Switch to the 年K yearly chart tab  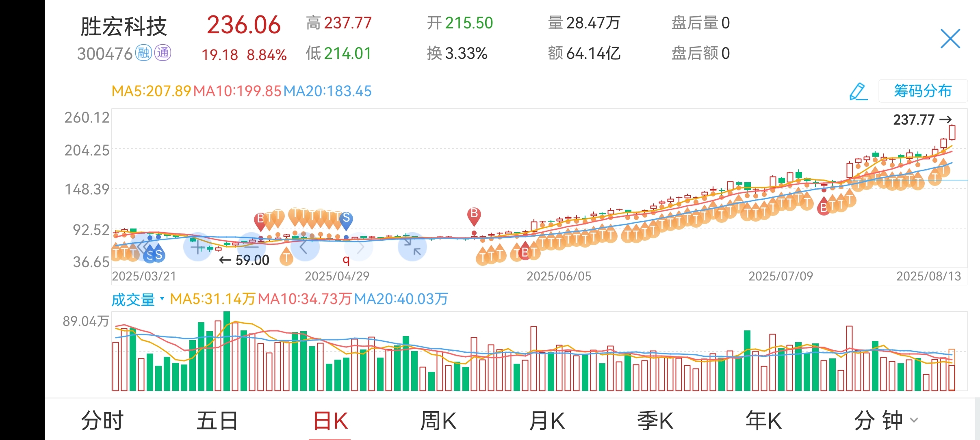[x=764, y=420]
